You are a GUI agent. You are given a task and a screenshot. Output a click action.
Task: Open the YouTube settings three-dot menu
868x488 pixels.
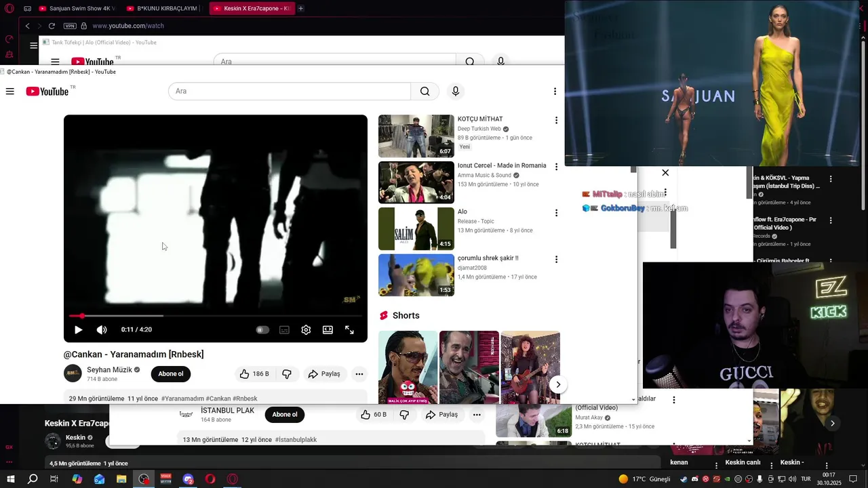coord(555,91)
